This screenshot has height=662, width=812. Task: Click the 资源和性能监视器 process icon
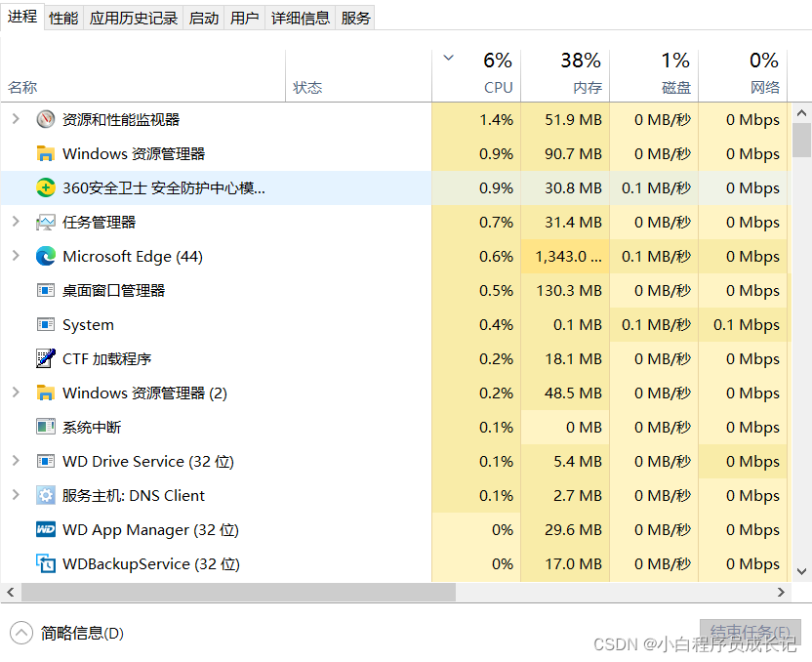(x=46, y=120)
